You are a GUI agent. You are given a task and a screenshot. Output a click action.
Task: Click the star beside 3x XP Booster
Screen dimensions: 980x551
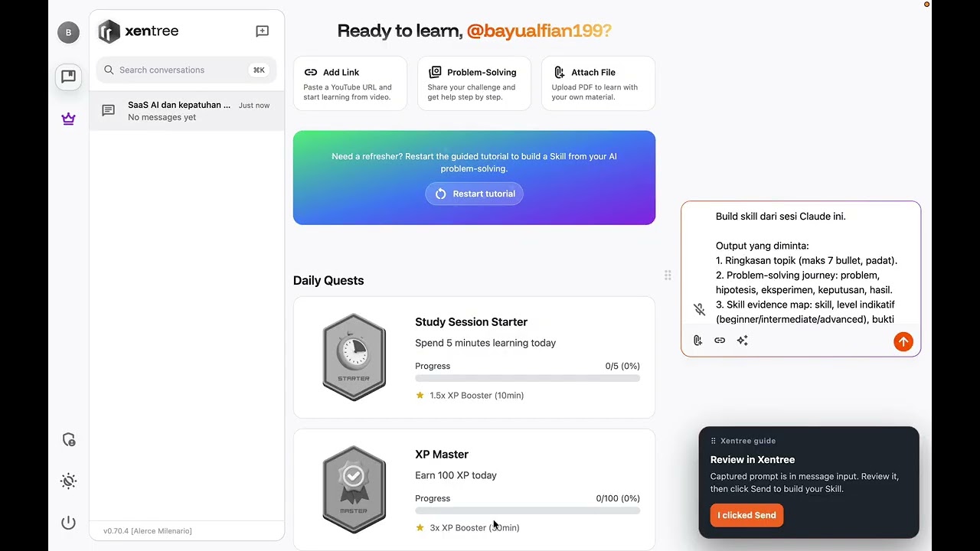click(420, 528)
